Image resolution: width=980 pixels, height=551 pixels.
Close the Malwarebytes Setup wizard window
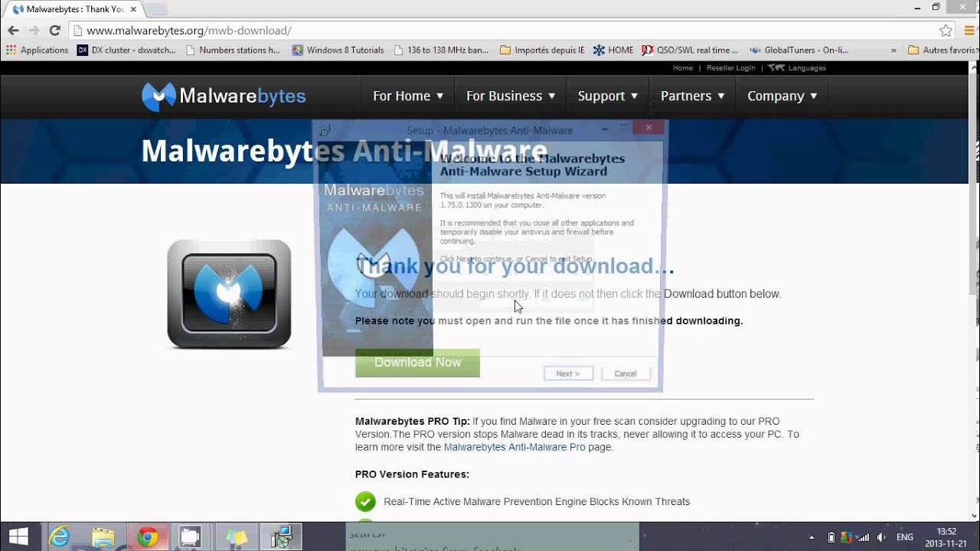[x=648, y=128]
